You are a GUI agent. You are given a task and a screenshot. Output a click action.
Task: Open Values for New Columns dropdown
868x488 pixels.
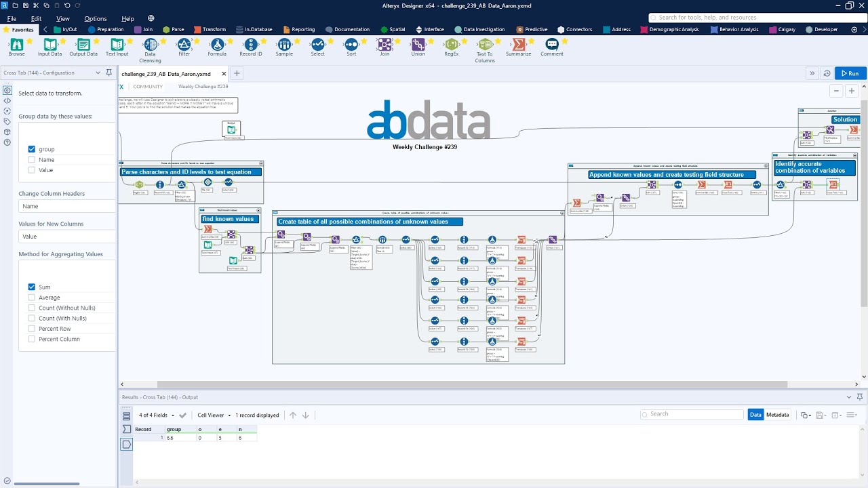coord(67,237)
